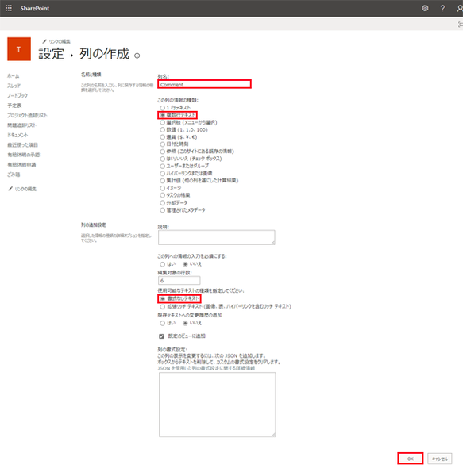Click SharePoint in the header bar
Viewport: 463px width, 476px height.
click(35, 8)
